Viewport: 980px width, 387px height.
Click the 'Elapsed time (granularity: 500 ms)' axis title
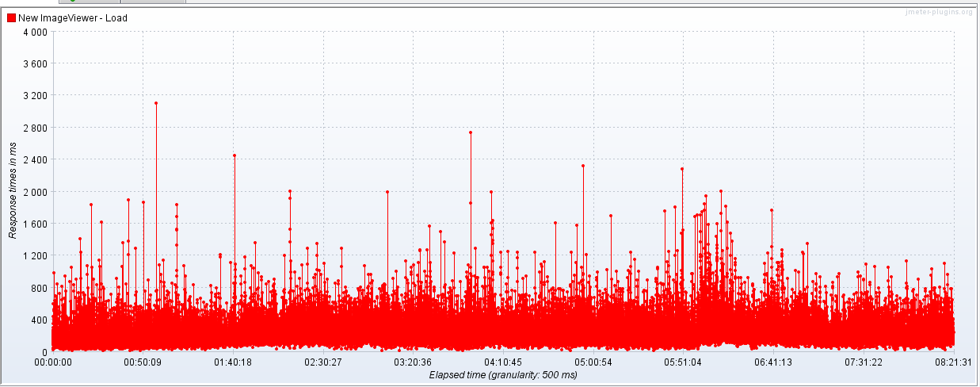[503, 374]
